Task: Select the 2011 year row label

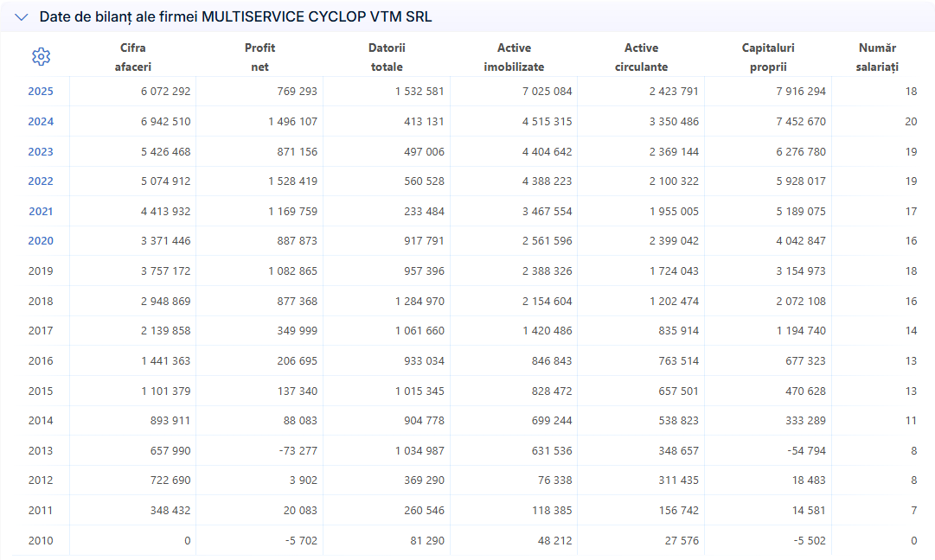Action: pyautogui.click(x=41, y=511)
